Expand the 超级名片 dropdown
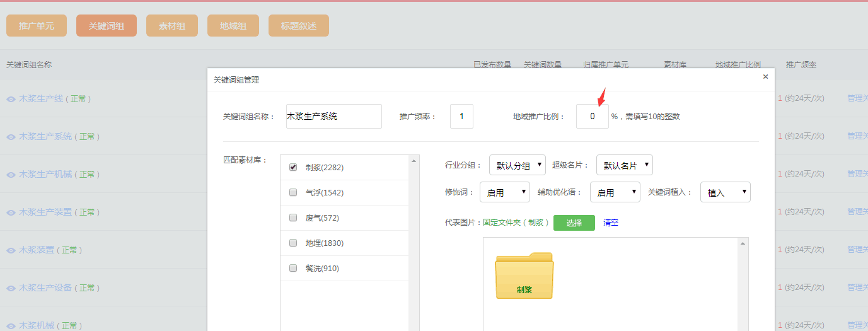Screen dimensions: 868x331 click(x=624, y=165)
